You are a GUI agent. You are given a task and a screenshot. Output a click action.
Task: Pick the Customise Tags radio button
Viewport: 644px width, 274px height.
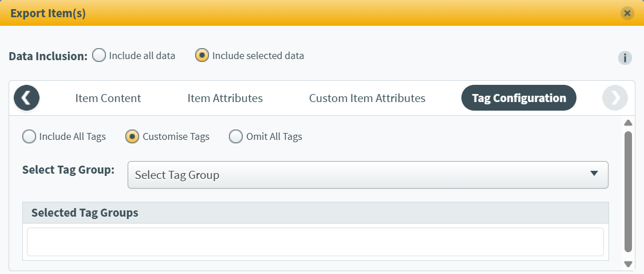pyautogui.click(x=132, y=136)
